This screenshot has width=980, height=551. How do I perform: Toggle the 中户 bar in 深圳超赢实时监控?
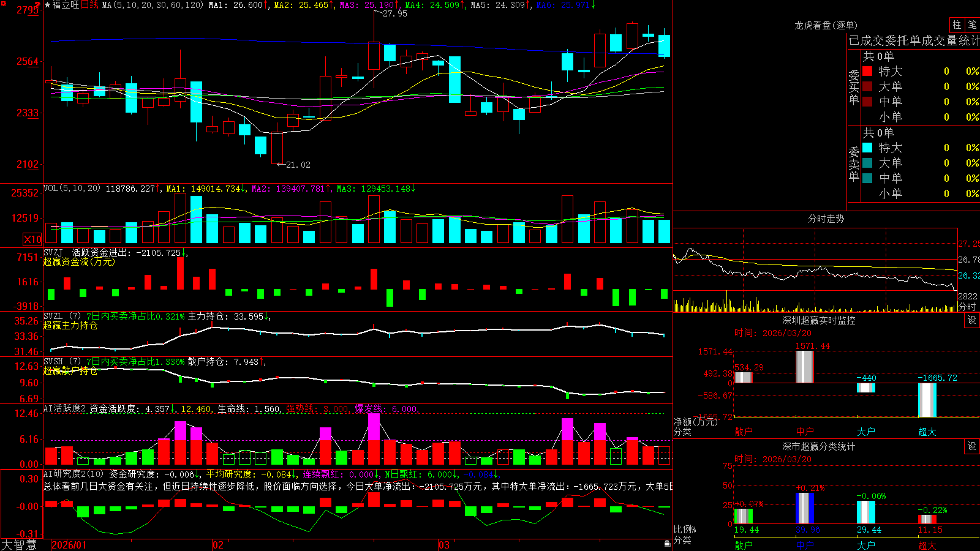pyautogui.click(x=805, y=366)
